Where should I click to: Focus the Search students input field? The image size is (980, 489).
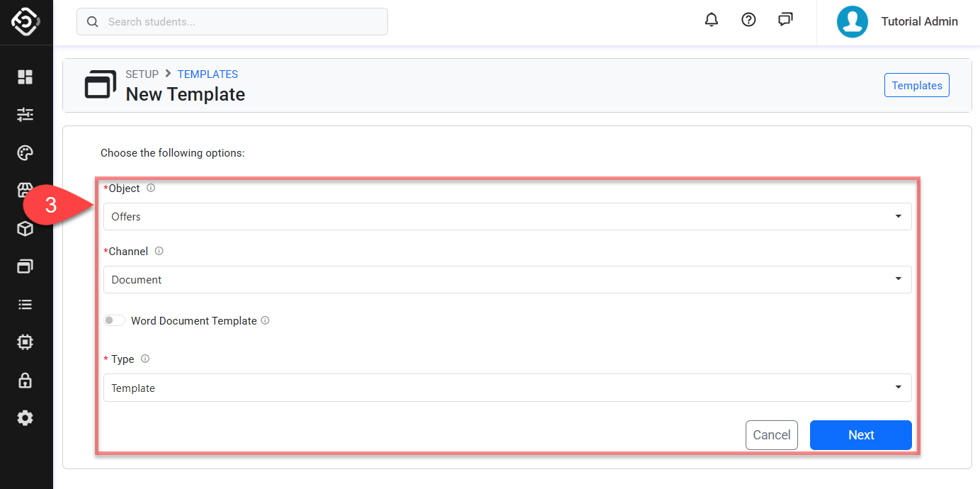point(241,22)
